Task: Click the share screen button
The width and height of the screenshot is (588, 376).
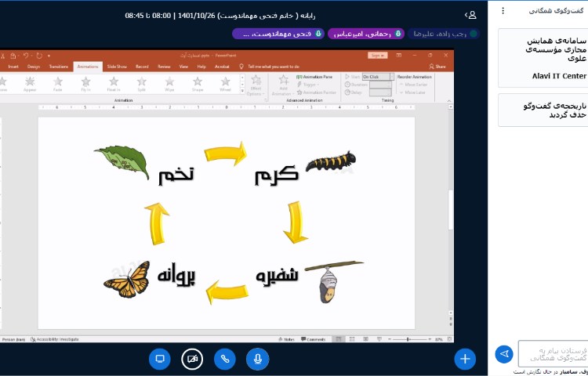Action: coord(160,359)
